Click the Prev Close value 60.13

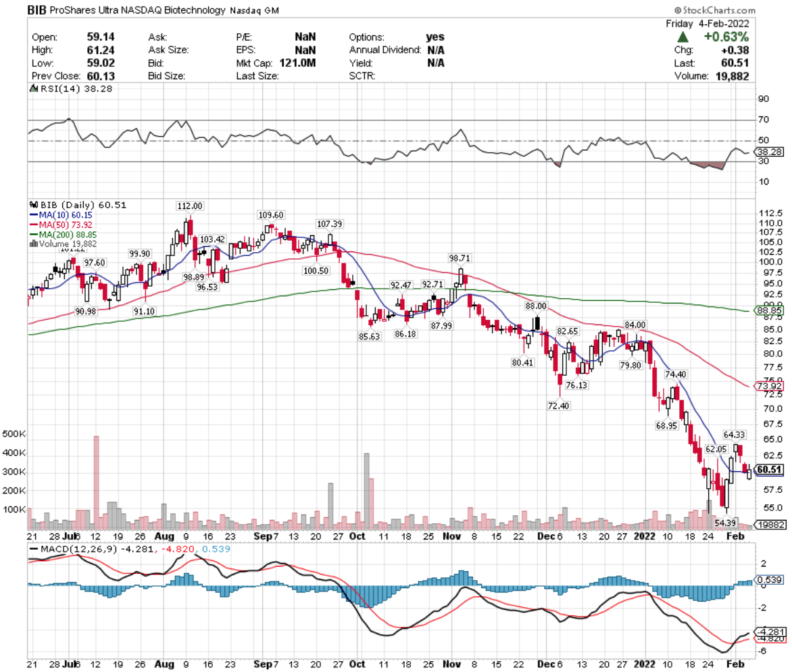point(101,76)
